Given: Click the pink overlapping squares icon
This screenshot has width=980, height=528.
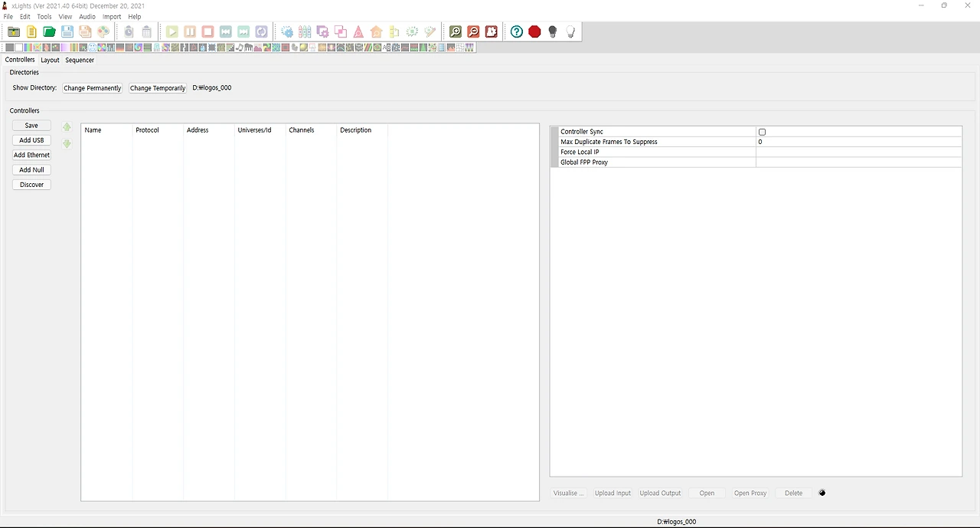Looking at the screenshot, I should (341, 31).
